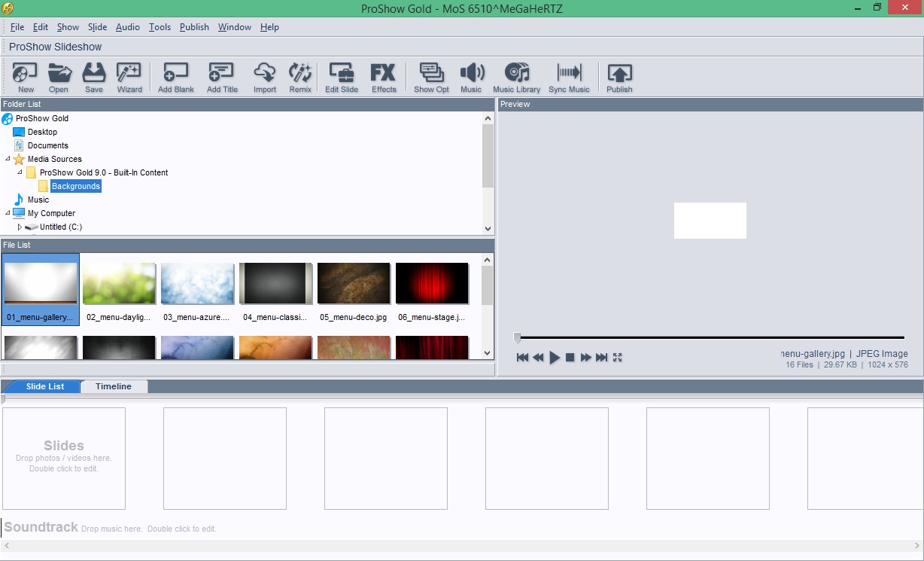Jump to end of preview
Screen dimensions: 924x561
pyautogui.click(x=601, y=358)
